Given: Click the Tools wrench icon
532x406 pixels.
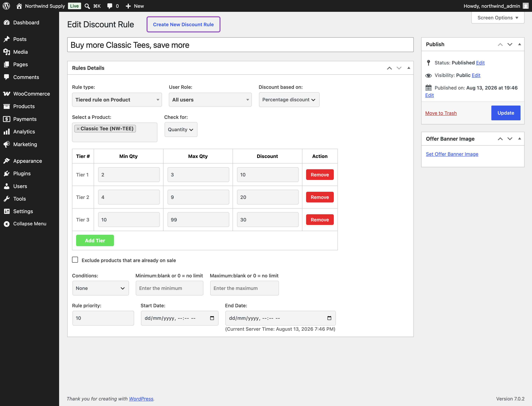Looking at the screenshot, I should tap(7, 199).
